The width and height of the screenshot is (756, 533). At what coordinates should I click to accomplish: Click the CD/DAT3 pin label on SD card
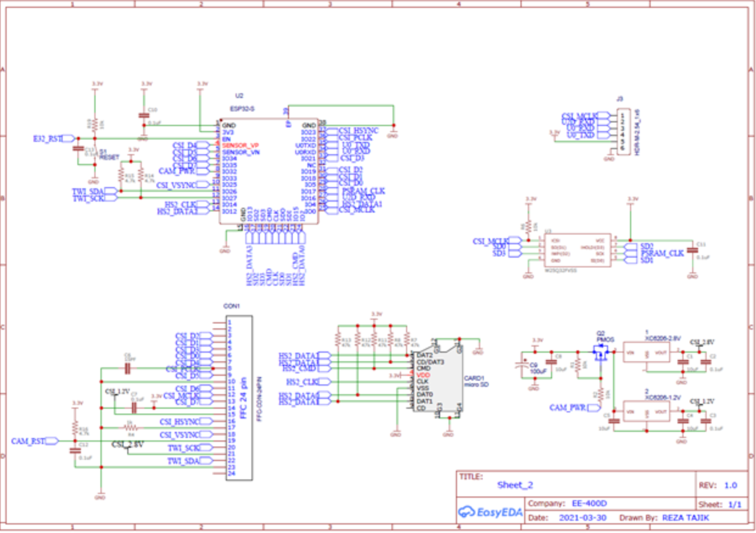pos(430,362)
